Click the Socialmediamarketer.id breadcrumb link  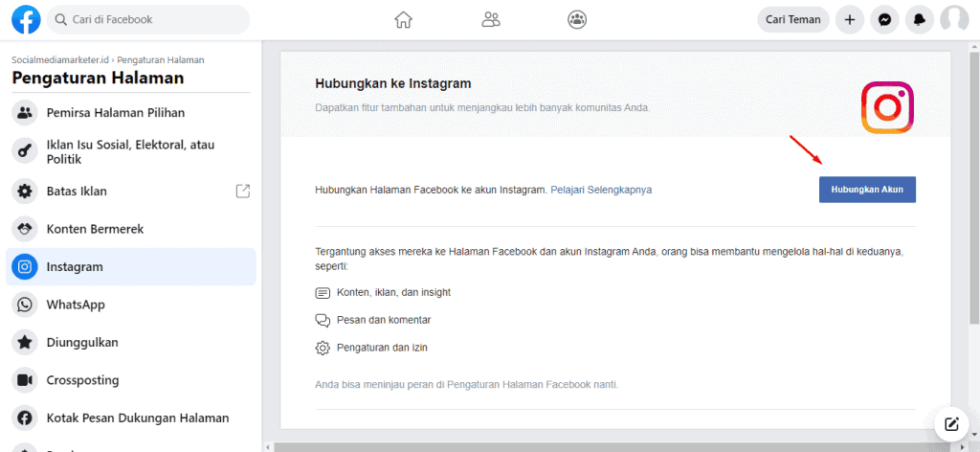tap(60, 60)
